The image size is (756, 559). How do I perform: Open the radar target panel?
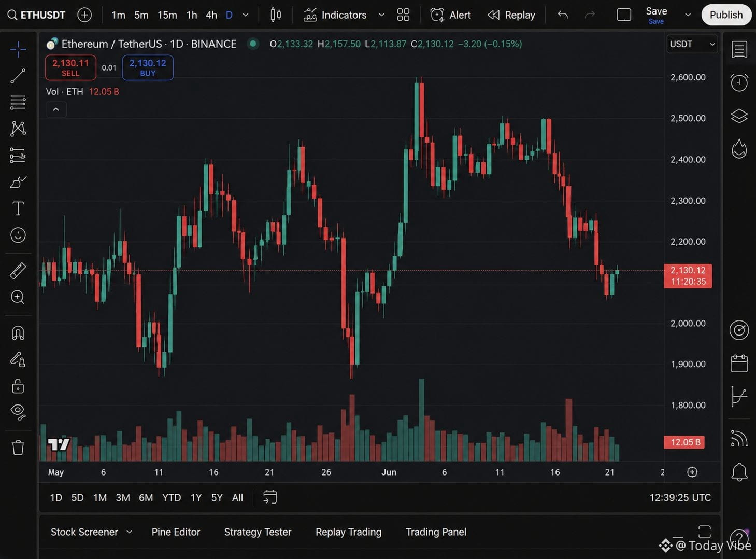[x=739, y=330]
